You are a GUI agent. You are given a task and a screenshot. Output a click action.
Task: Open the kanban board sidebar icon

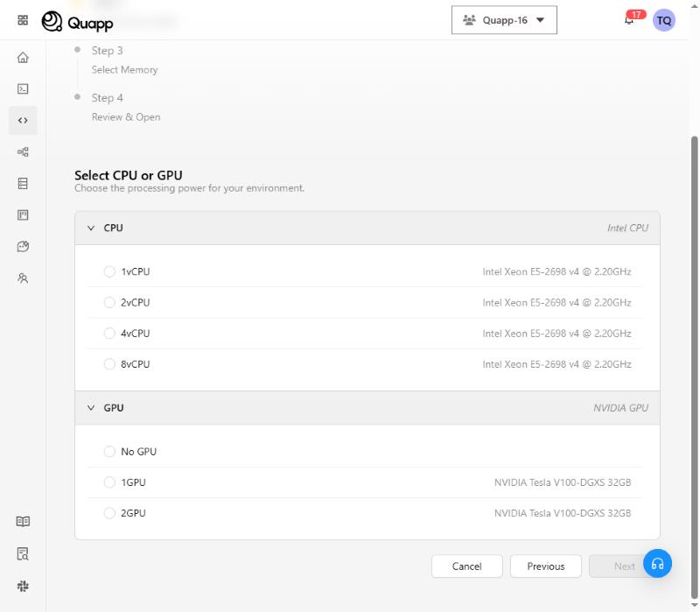pos(23,215)
